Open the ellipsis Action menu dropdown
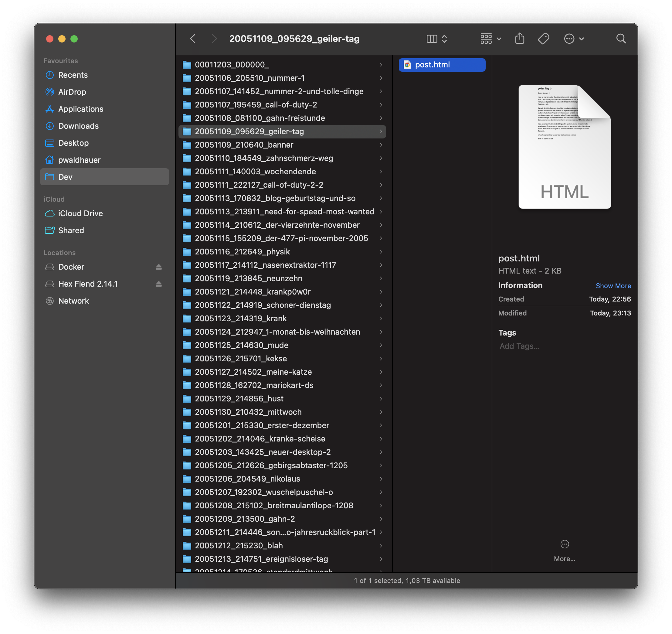672x634 pixels. point(574,39)
